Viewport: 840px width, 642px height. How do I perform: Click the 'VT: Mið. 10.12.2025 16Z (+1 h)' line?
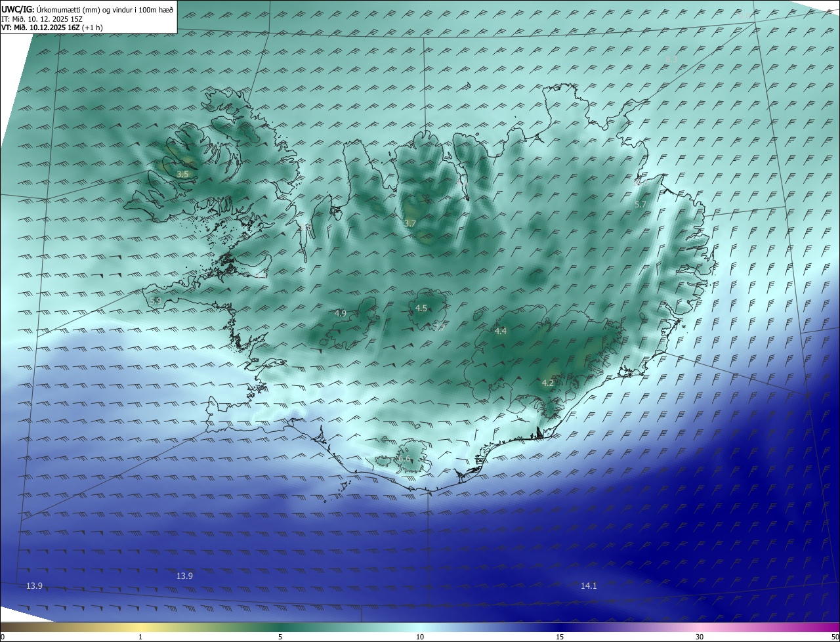(52, 28)
